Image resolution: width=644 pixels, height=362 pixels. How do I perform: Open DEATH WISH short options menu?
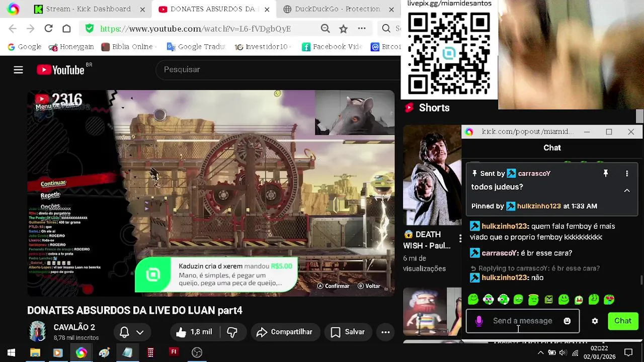(460, 239)
